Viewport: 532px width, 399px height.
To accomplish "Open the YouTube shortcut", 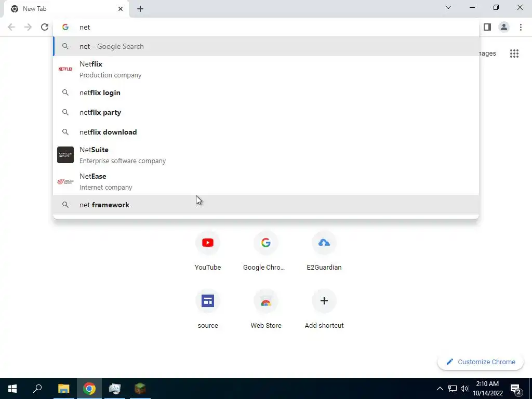I will [208, 251].
